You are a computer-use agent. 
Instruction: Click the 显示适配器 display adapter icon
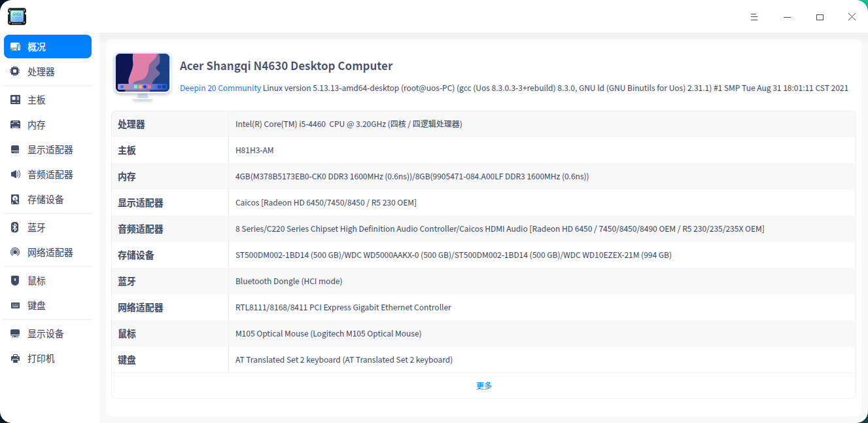[x=15, y=149]
